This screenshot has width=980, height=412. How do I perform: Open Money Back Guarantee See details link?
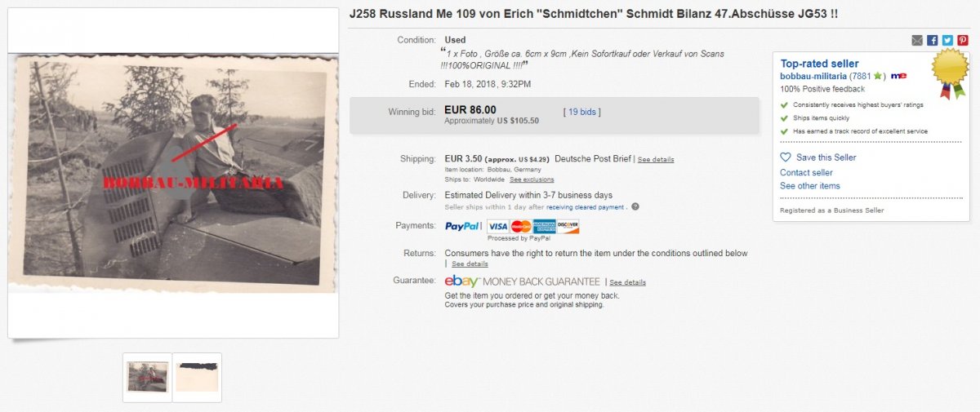[627, 283]
